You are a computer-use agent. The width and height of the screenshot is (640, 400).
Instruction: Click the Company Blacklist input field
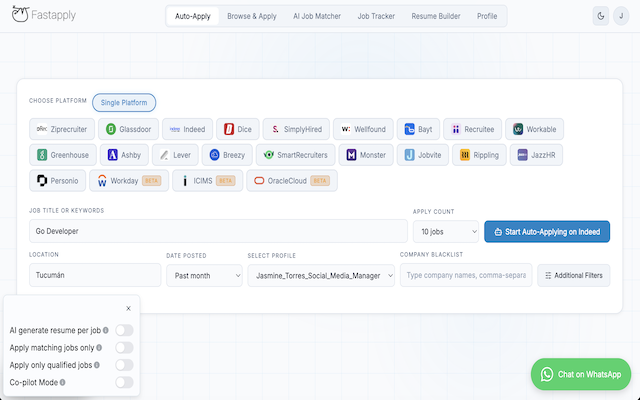click(466, 275)
